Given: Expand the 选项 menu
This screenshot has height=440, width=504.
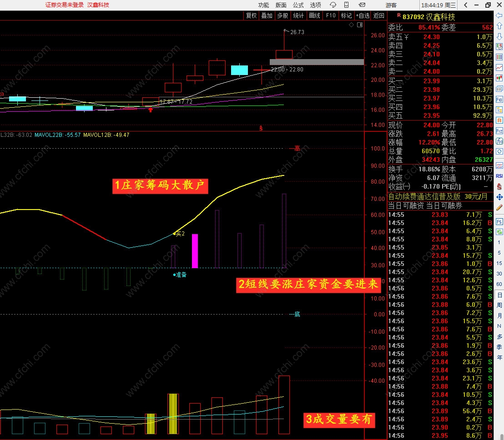Looking at the screenshot, I should point(315,5).
